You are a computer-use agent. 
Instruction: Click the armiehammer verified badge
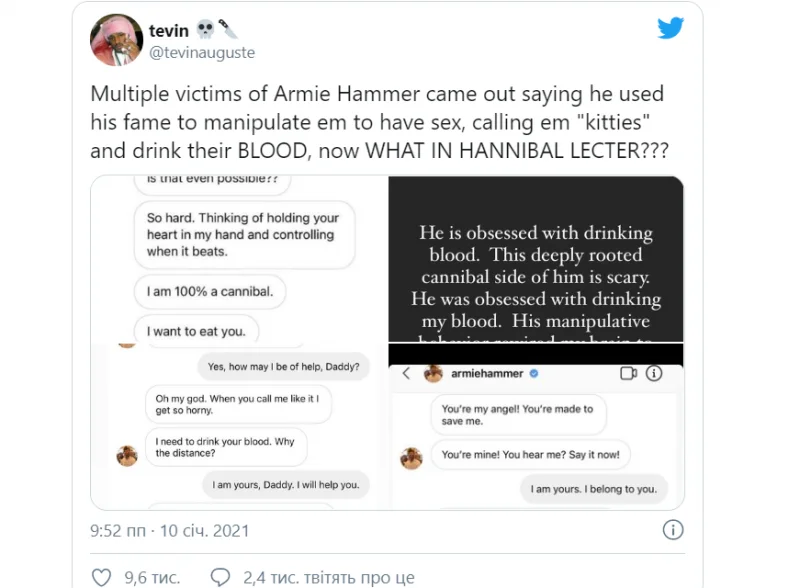coord(534,374)
